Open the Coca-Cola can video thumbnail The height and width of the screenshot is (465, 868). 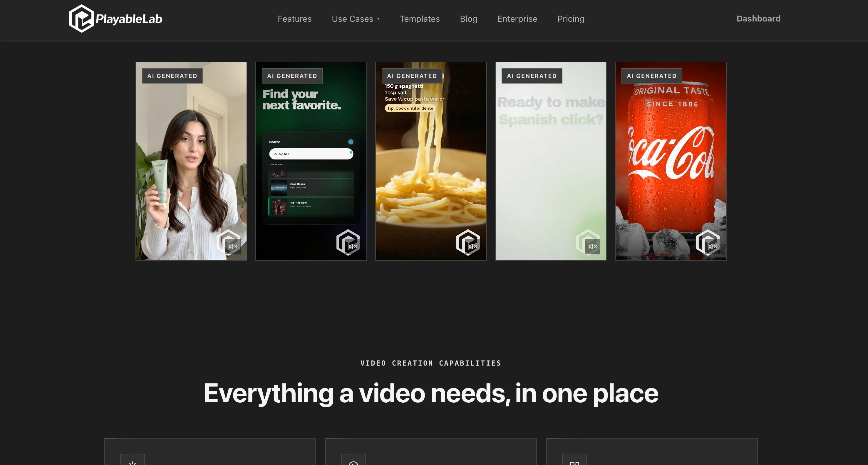click(671, 161)
